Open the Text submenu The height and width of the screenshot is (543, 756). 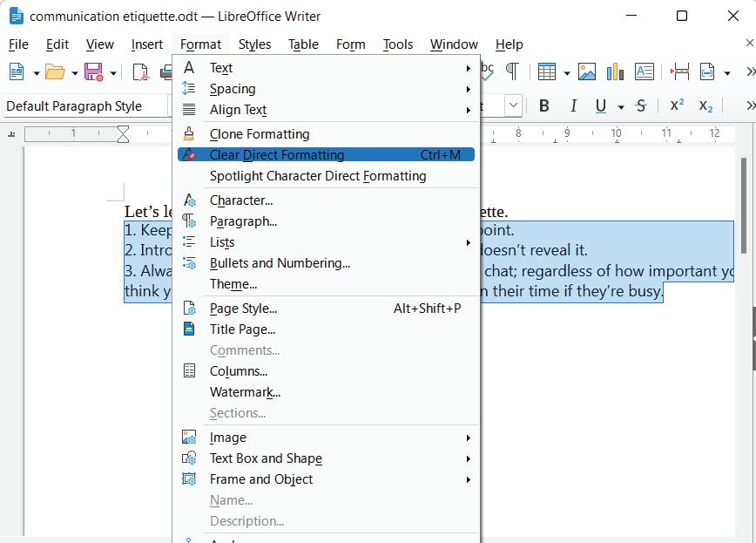click(326, 68)
